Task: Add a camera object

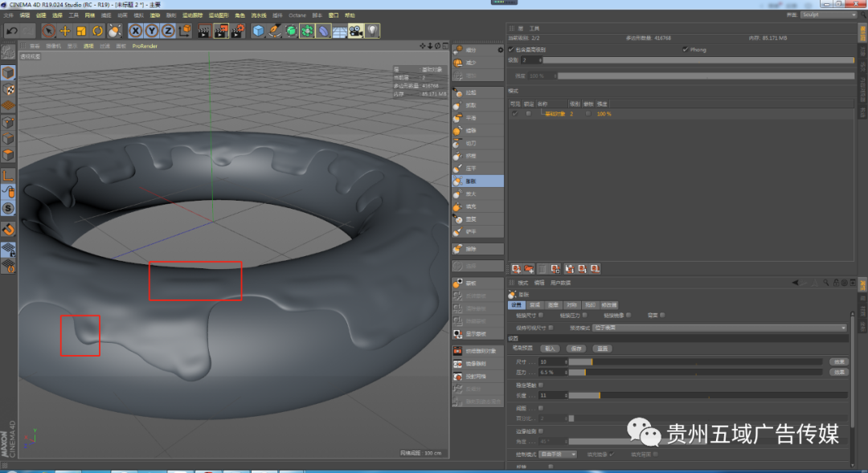Action: pyautogui.click(x=356, y=31)
